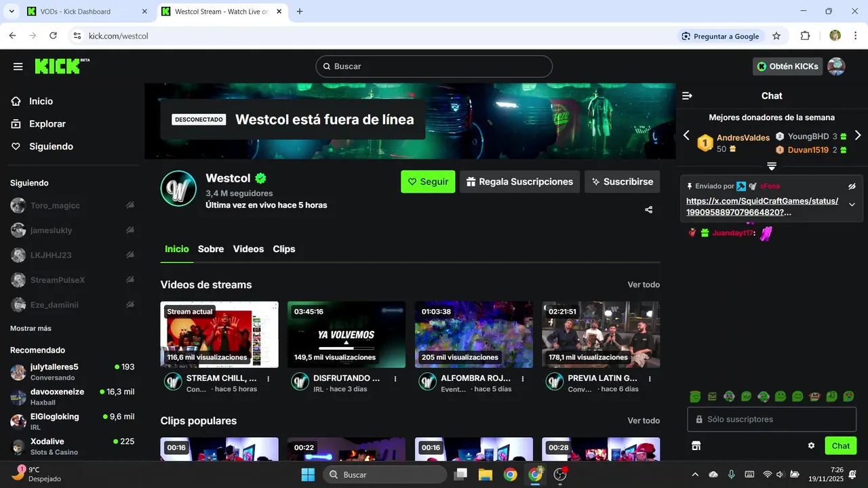Switch to the Sobre tab

pos(211,249)
